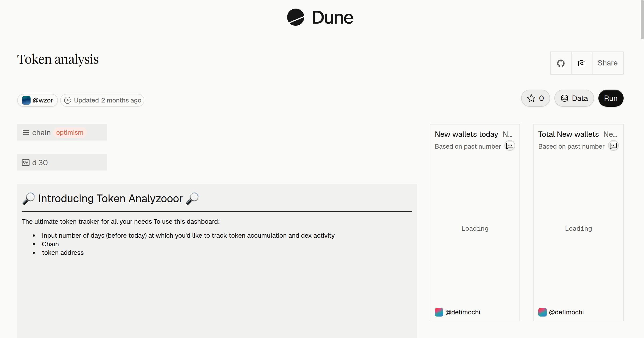The width and height of the screenshot is (644, 338).
Task: Click the clock icon beside Updated
Action: pos(68,100)
